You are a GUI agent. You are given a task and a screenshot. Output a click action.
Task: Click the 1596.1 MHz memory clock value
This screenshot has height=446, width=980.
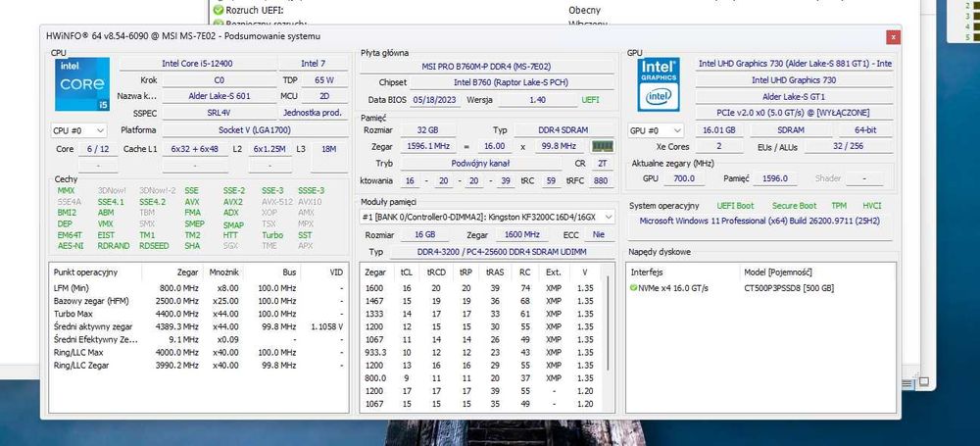[428, 146]
